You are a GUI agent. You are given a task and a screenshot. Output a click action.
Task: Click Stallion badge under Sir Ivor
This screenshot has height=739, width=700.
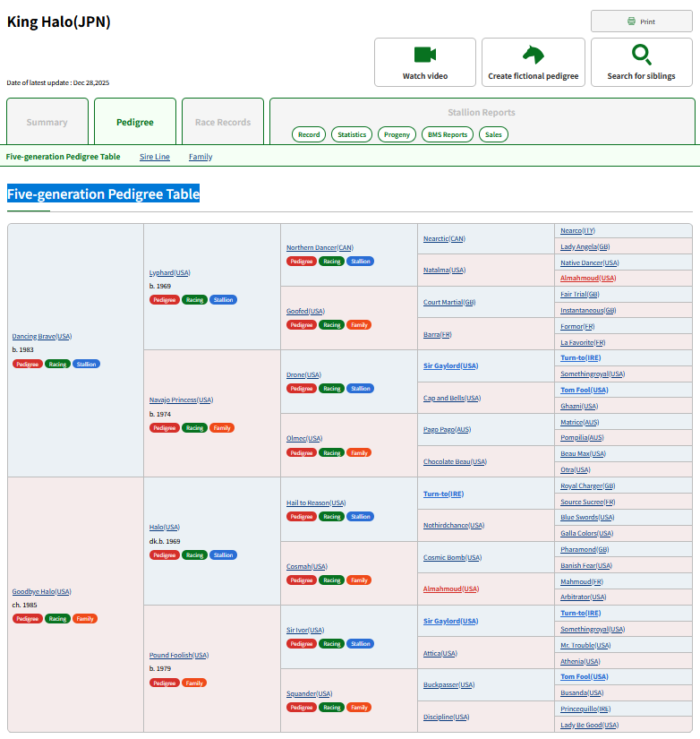361,644
